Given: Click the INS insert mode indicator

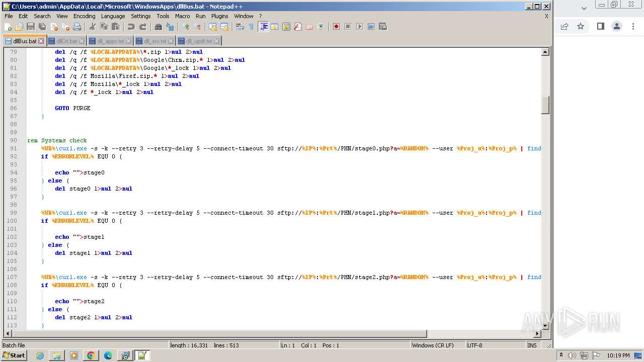Looking at the screenshot, I should (532, 345).
